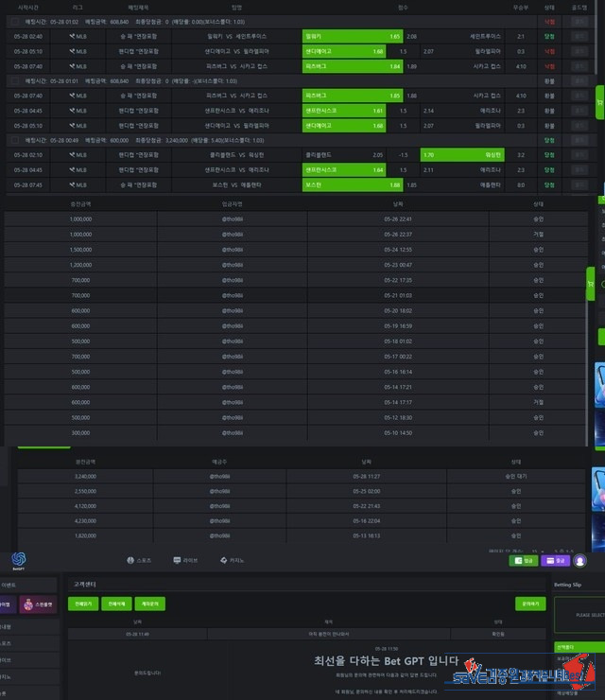Viewport: 605px width, 700px height.
Task: Click the 2.05 odds in the 05-28 02:10 row
Action: [377, 155]
